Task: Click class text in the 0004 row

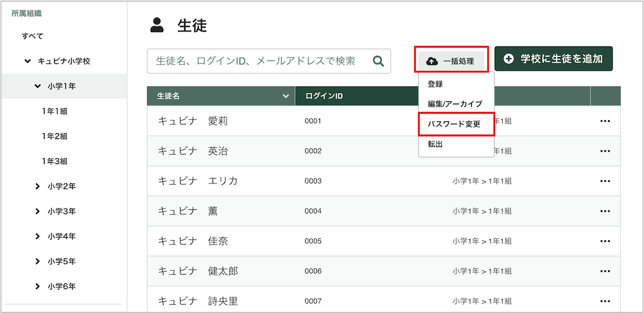Action: [x=482, y=211]
